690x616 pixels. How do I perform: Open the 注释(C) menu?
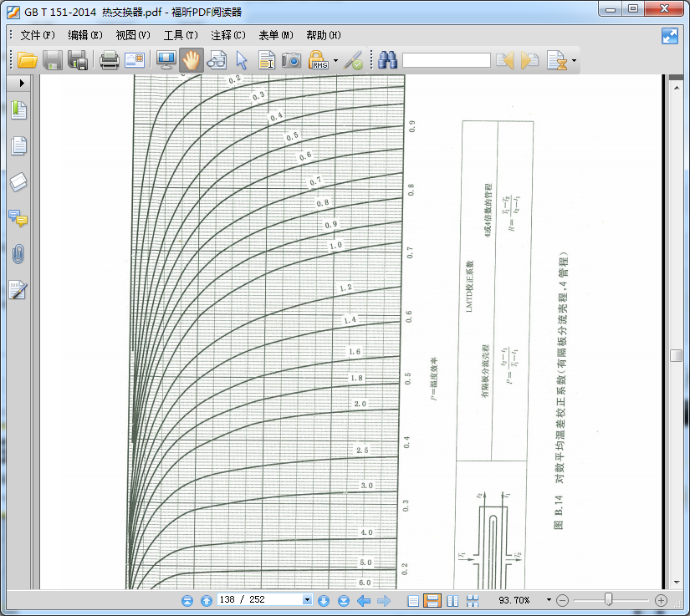[x=228, y=35]
